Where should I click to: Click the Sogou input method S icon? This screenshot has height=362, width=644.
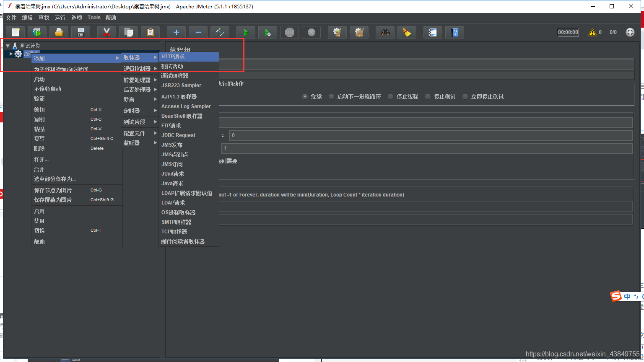coord(616,296)
